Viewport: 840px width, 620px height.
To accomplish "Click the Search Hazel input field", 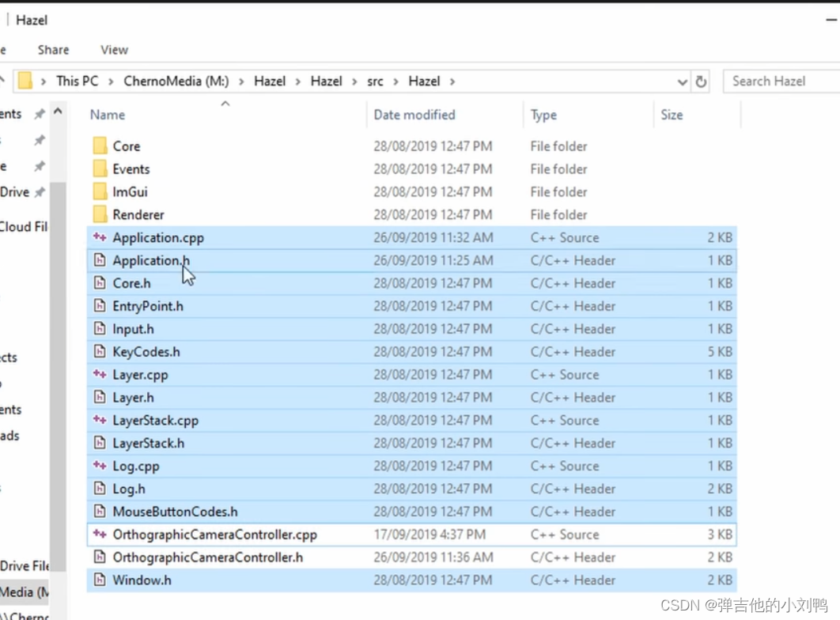I will pyautogui.click(x=782, y=81).
